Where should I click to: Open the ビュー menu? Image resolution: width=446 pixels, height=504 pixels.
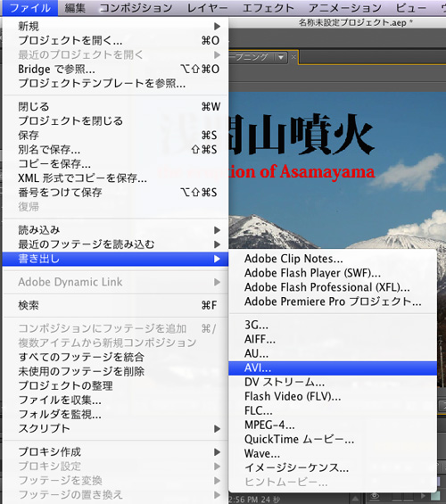411,8
